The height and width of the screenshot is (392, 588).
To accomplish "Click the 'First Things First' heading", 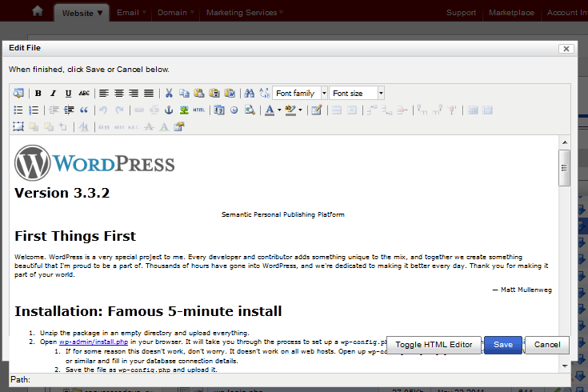I will [x=75, y=236].
